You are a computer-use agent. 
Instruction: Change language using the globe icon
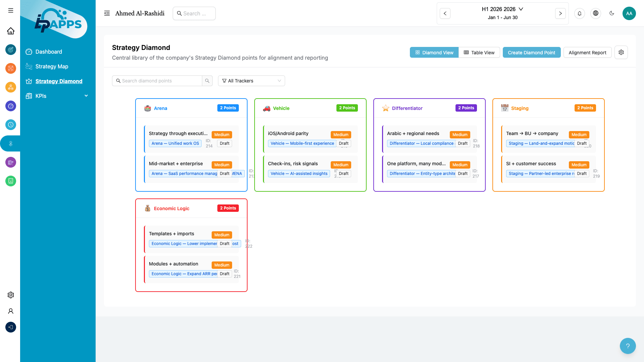point(596,13)
